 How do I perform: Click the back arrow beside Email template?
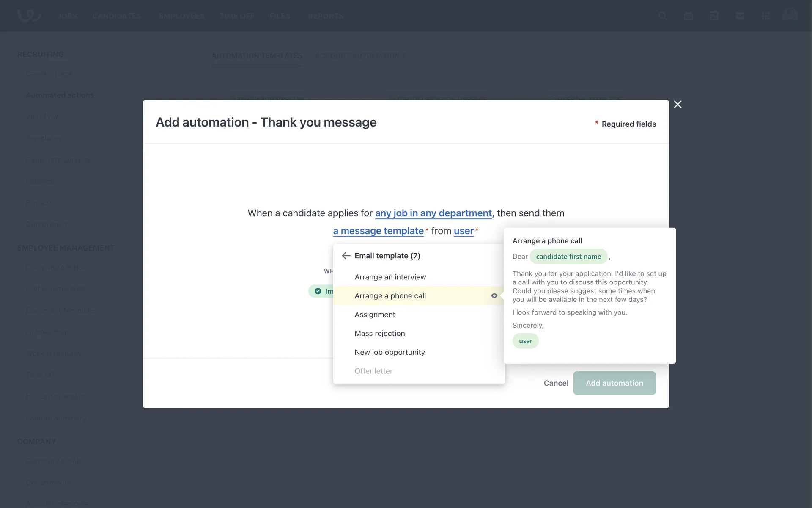pos(346,256)
